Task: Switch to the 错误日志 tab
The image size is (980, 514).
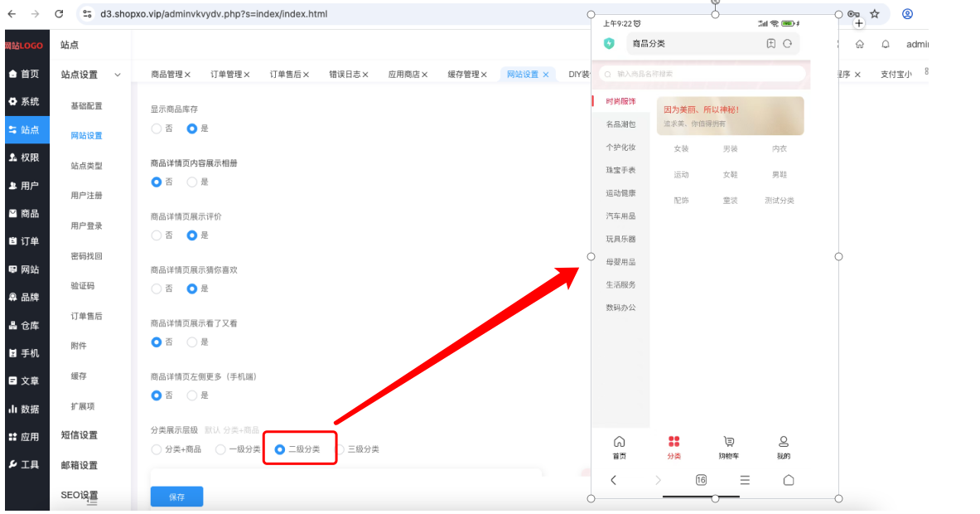Action: (345, 75)
